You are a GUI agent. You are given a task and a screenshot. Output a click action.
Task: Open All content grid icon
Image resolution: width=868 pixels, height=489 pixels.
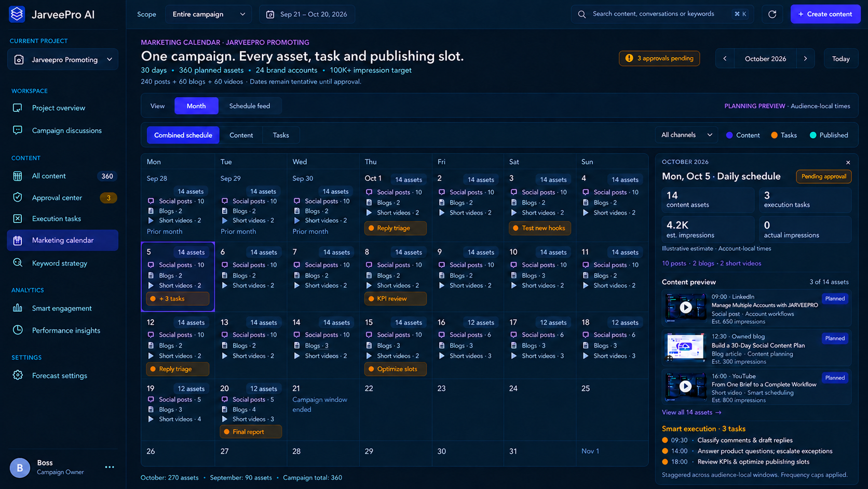(18, 176)
